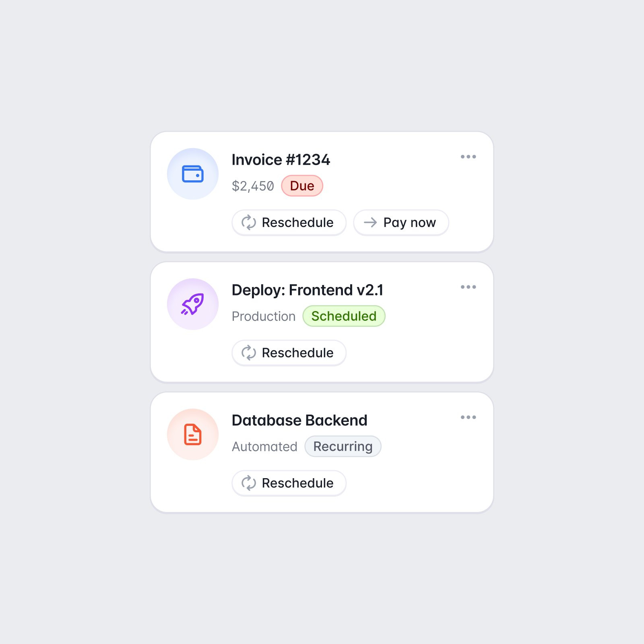644x644 pixels.
Task: Select the Invoice #1234 title
Action: click(281, 160)
